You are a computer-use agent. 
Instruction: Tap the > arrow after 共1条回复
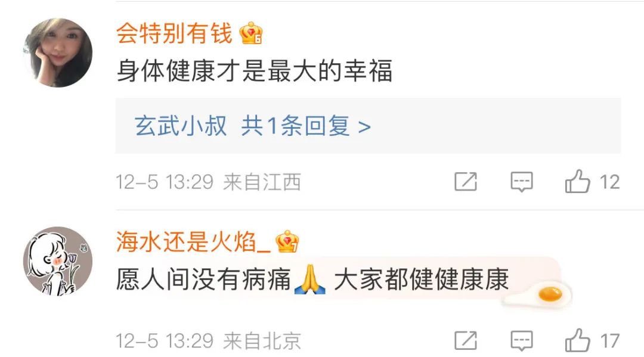click(364, 127)
